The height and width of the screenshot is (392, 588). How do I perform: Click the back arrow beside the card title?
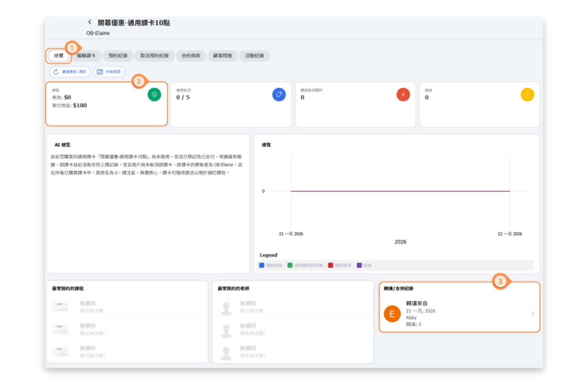tap(90, 22)
